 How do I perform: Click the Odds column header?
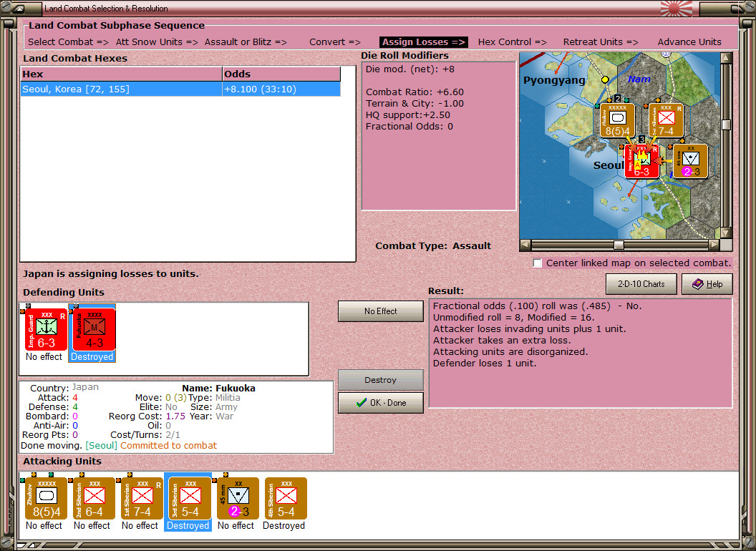tap(281, 74)
